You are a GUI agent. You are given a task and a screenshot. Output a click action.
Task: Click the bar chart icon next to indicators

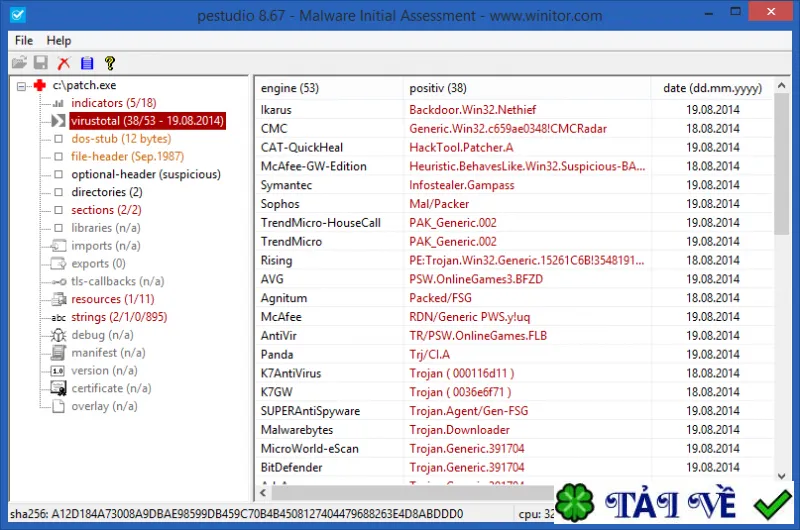[x=58, y=103]
